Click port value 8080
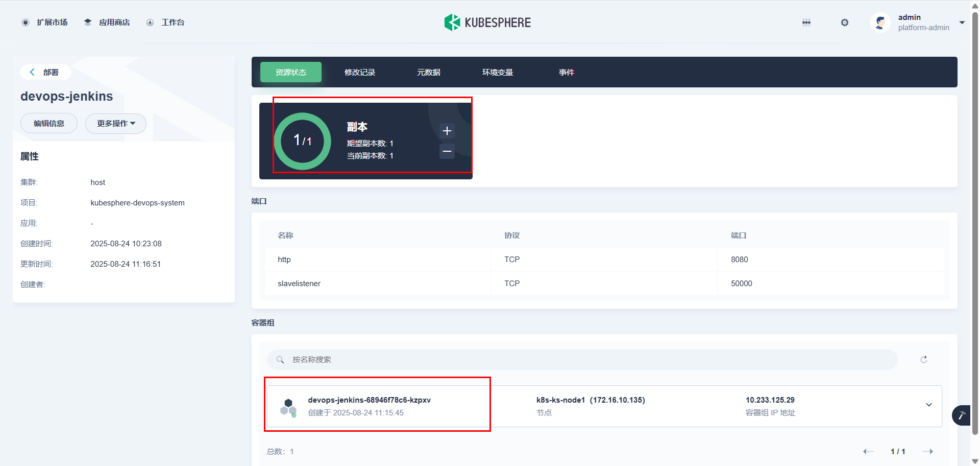 point(739,260)
